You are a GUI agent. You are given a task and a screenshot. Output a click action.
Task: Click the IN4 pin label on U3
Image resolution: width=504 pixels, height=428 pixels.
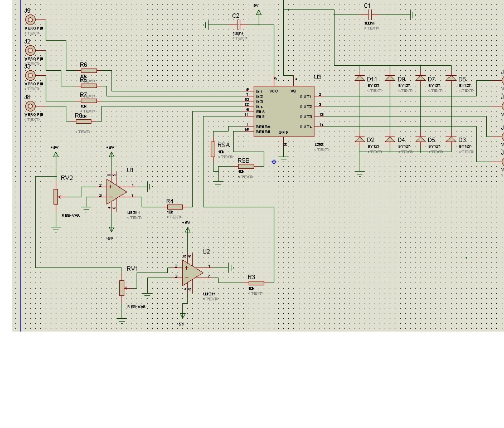point(259,106)
